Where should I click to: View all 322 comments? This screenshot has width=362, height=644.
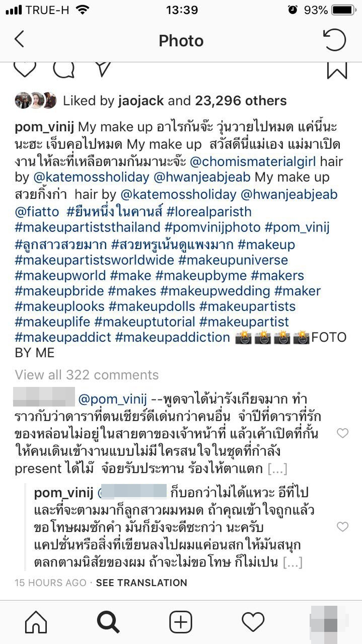[x=87, y=375]
